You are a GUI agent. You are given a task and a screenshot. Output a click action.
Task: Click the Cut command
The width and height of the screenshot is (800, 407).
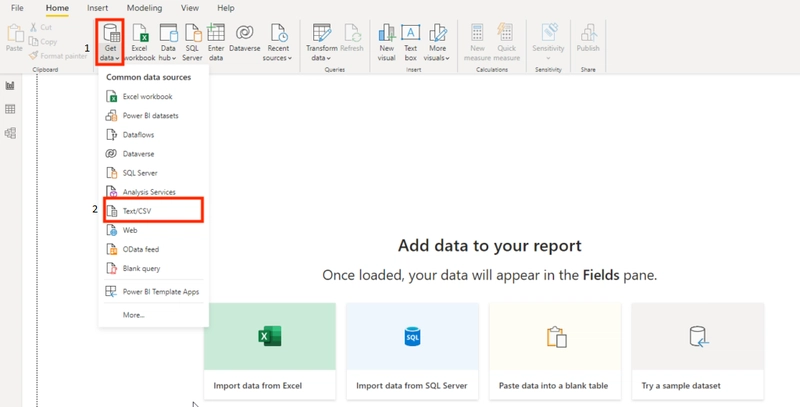tap(41, 28)
